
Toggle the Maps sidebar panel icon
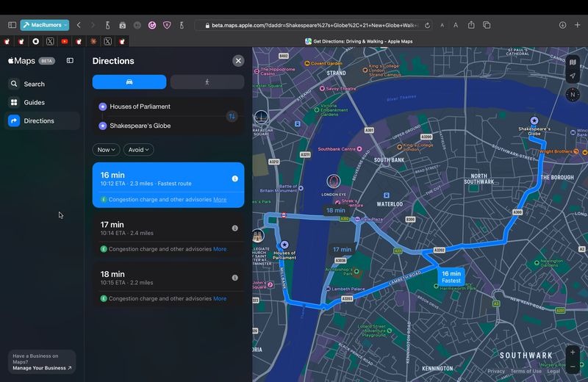click(x=70, y=61)
